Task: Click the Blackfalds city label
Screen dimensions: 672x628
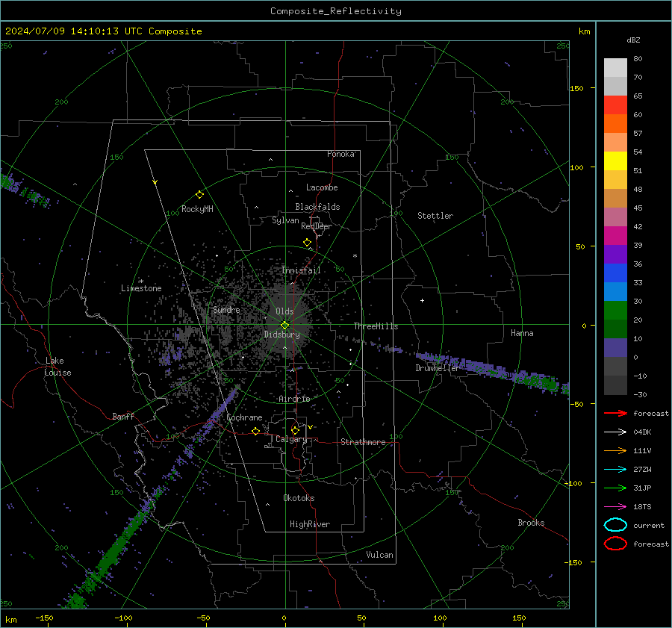Action: [317, 207]
